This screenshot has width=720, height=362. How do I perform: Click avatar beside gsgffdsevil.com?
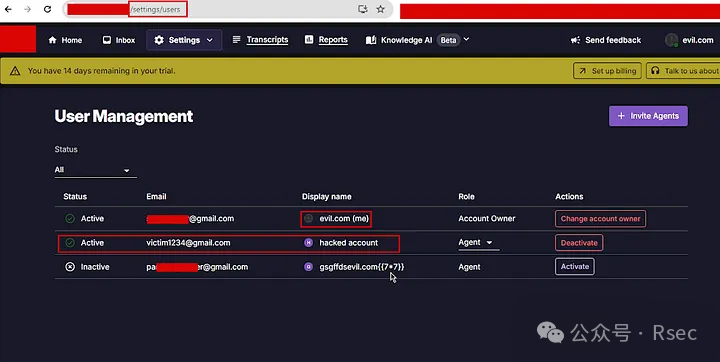pos(309,267)
